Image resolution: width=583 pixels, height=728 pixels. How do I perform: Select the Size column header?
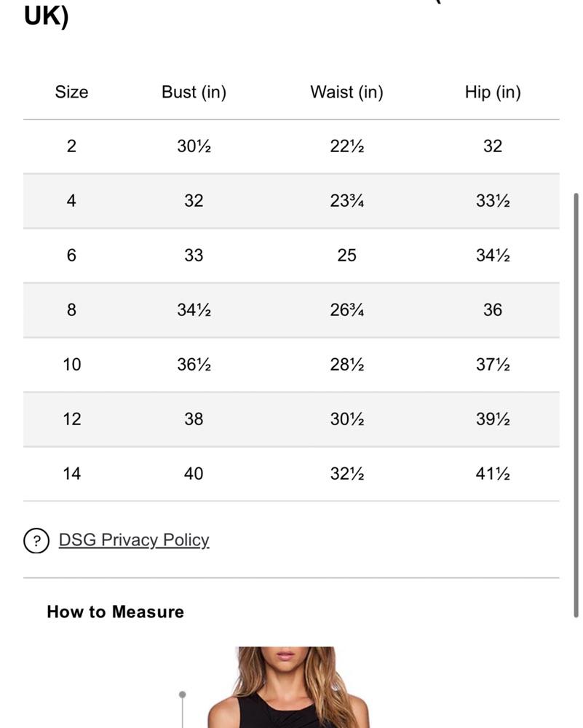click(x=71, y=92)
